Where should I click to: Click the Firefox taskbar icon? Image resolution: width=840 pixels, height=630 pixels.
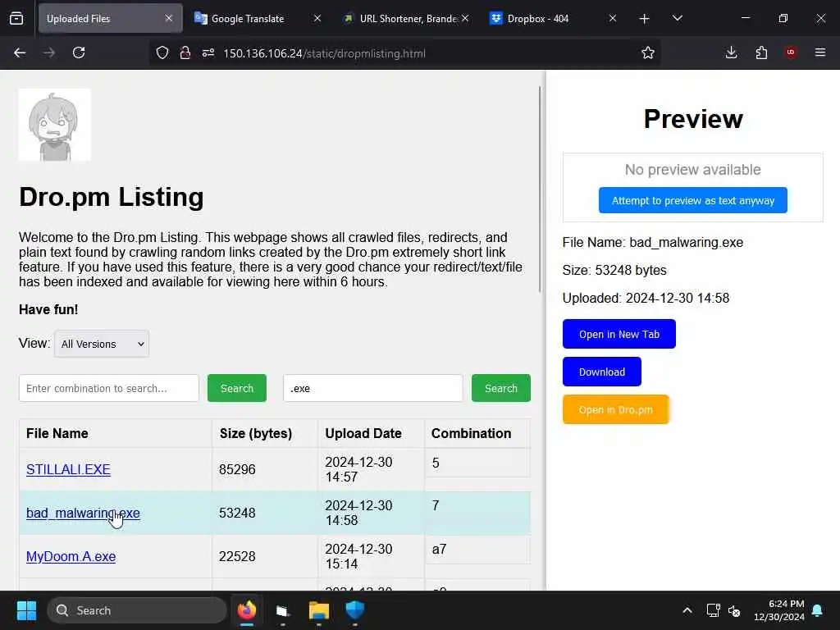click(x=246, y=610)
